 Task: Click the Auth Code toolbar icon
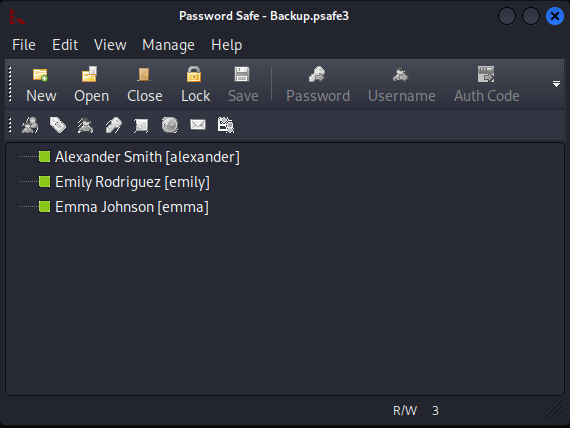[486, 74]
